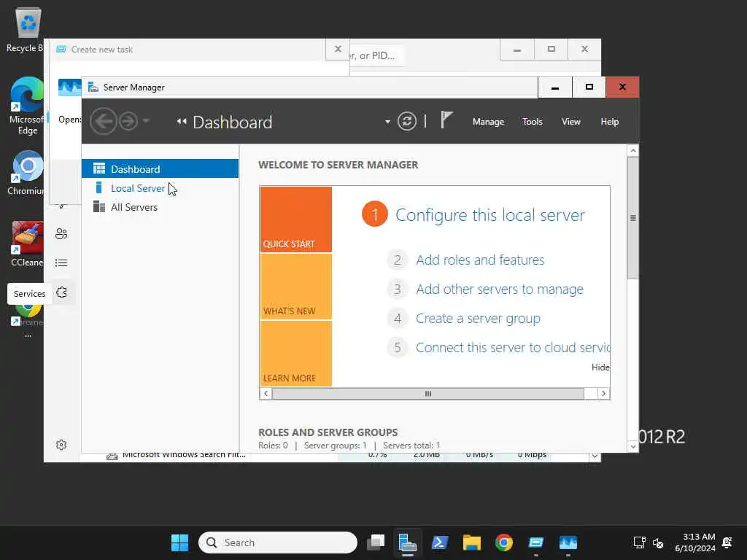Open the Users page in Task Manager sidebar
The image size is (747, 560).
click(61, 234)
